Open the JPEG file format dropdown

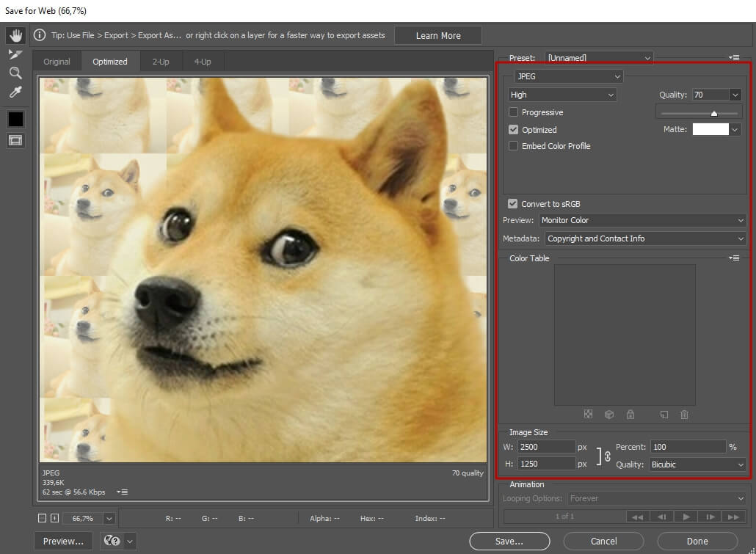[x=569, y=76]
